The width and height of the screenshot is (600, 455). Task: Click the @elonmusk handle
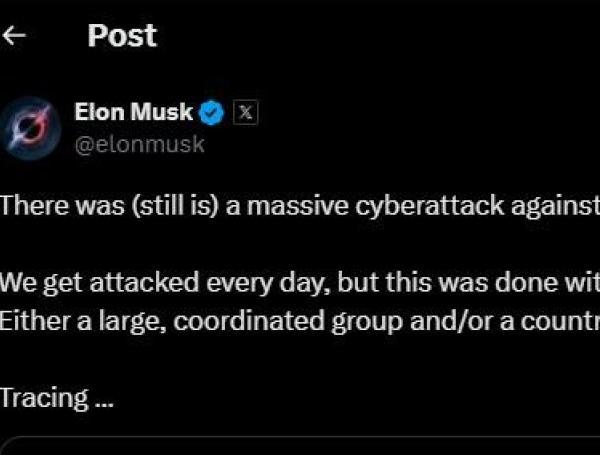[140, 144]
